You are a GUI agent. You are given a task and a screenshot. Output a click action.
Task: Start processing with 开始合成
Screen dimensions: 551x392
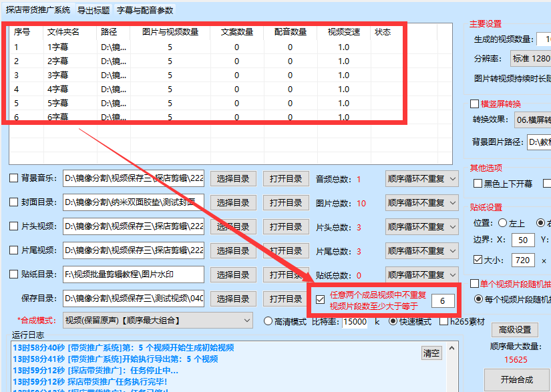(516, 380)
